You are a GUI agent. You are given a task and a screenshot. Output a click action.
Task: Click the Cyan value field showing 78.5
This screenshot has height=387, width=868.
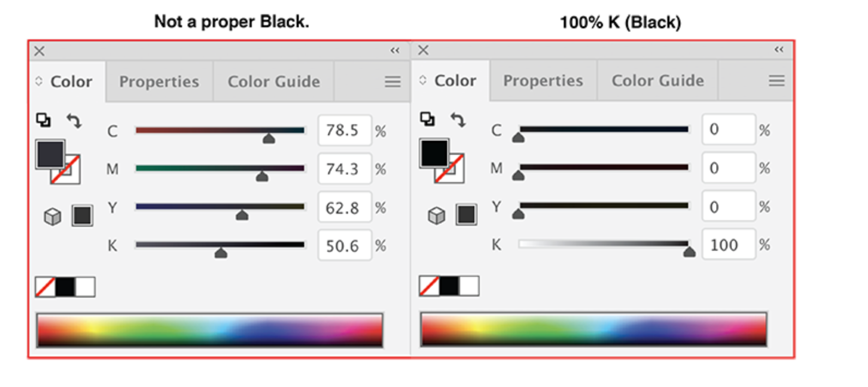(x=344, y=130)
